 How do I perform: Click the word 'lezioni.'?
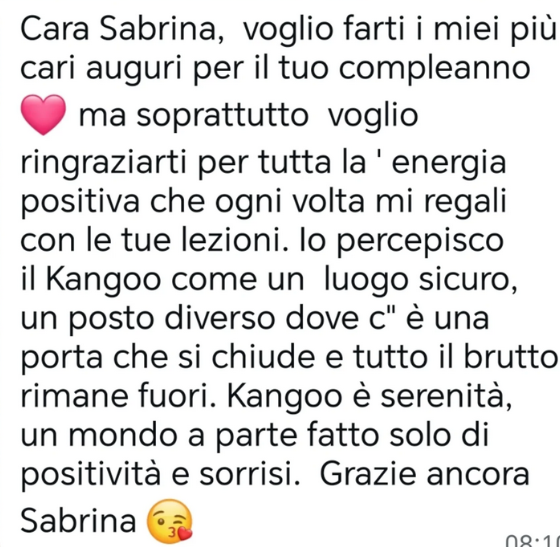(235, 240)
